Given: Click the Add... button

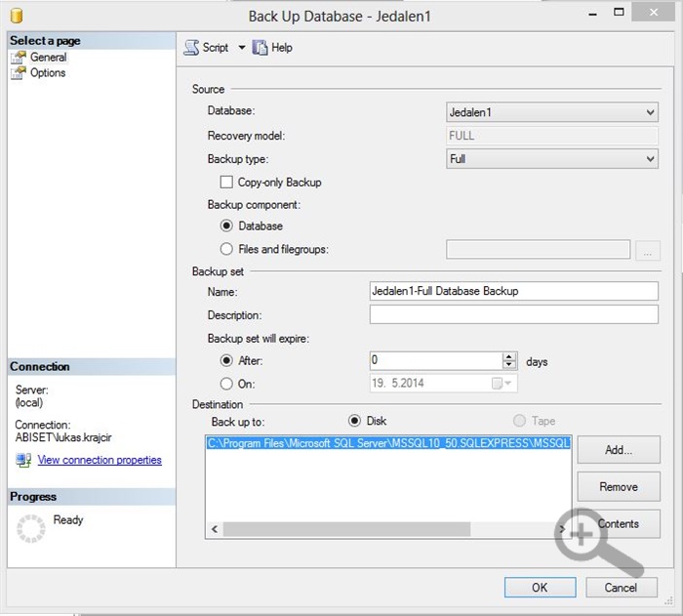Looking at the screenshot, I should (x=619, y=449).
